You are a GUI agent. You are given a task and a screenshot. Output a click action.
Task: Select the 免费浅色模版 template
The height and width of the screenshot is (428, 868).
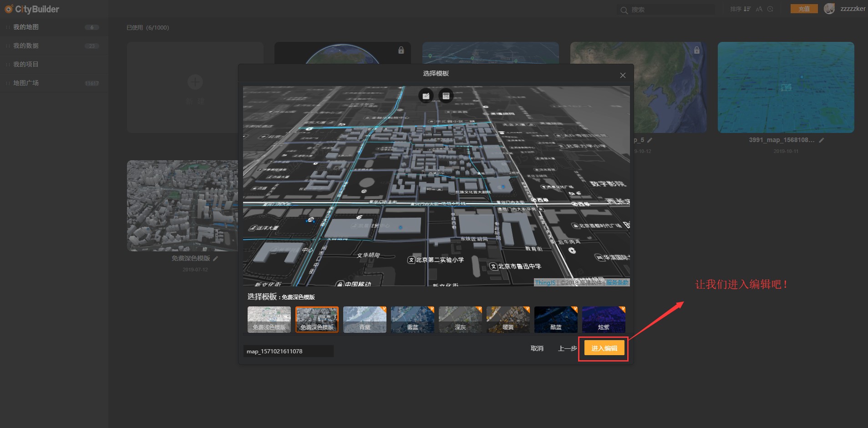pyautogui.click(x=269, y=320)
